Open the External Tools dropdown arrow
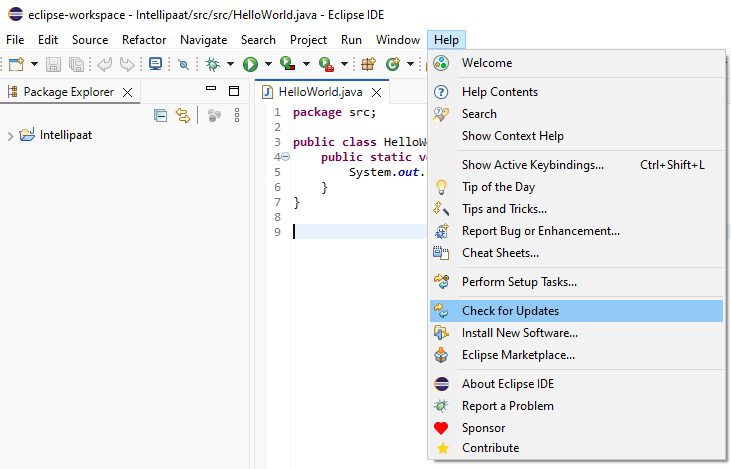The image size is (731, 469). (344, 64)
